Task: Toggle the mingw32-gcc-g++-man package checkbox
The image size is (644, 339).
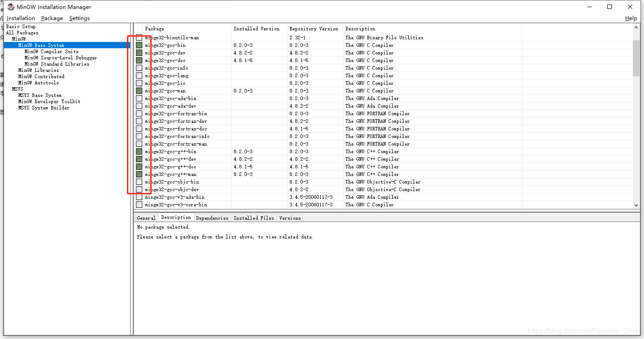Action: pyautogui.click(x=139, y=174)
